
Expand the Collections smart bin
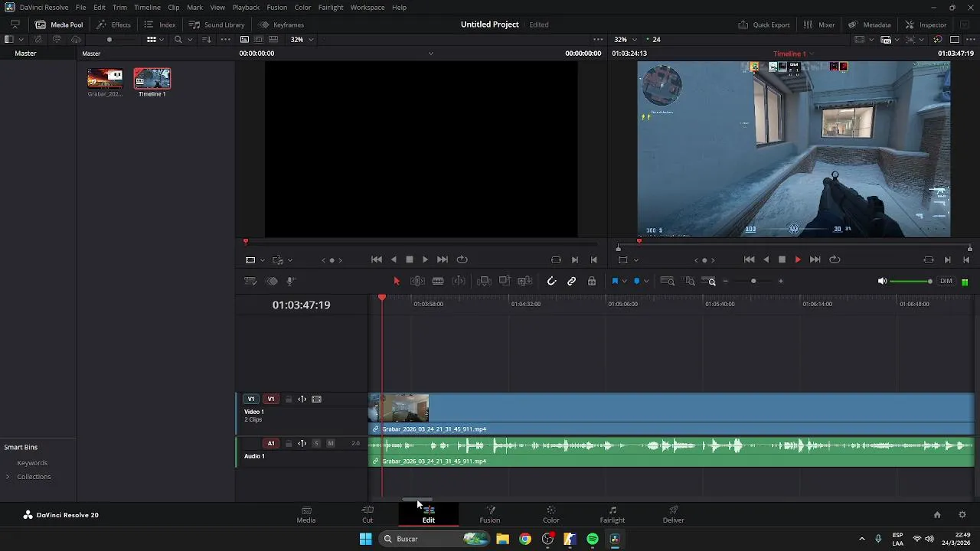[x=8, y=477]
